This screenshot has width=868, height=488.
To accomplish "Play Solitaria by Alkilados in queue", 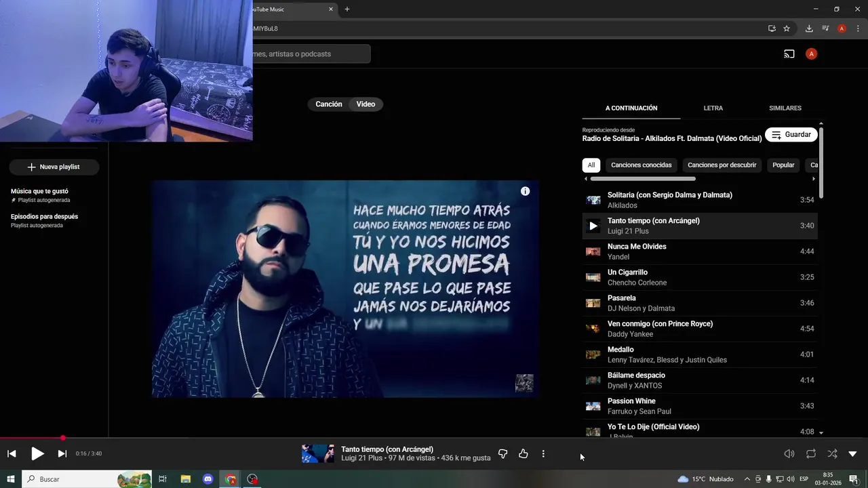I will 700,200.
